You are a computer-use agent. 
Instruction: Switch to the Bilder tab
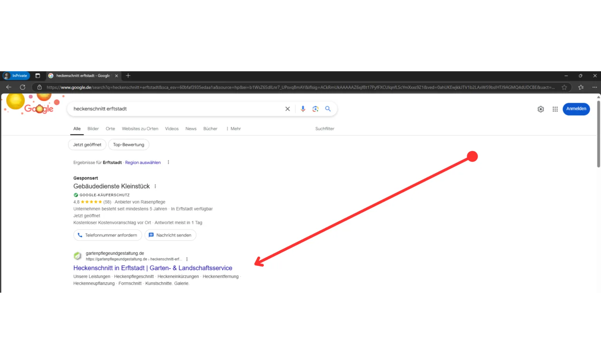pyautogui.click(x=93, y=129)
